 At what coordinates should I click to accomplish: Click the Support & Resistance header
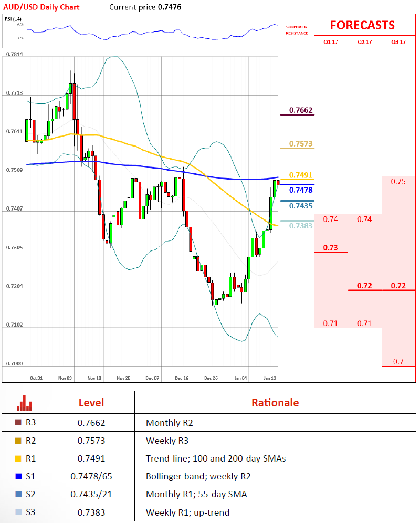click(297, 30)
